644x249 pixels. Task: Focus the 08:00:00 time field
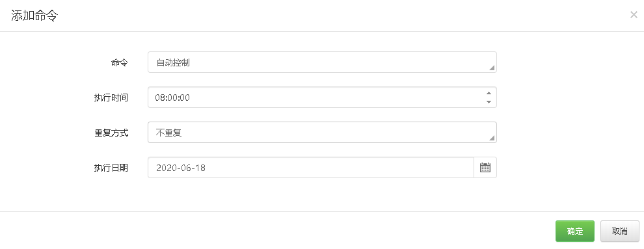(x=322, y=98)
